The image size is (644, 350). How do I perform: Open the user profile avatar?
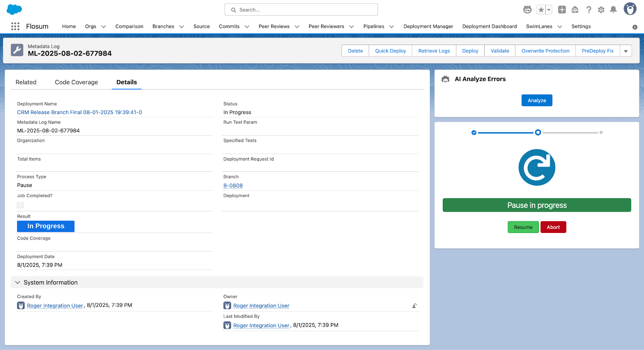pos(630,9)
